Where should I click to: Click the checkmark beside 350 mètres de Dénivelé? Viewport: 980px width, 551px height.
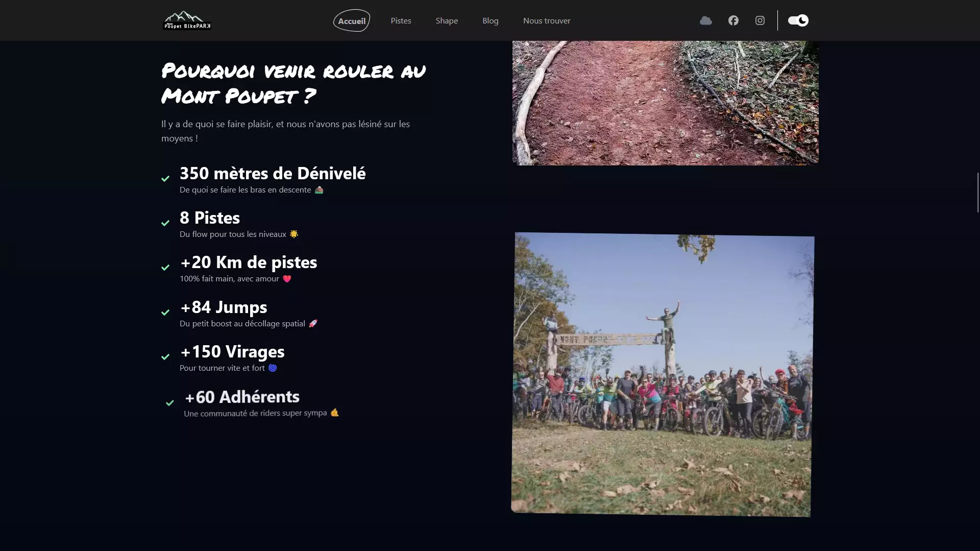pyautogui.click(x=165, y=179)
